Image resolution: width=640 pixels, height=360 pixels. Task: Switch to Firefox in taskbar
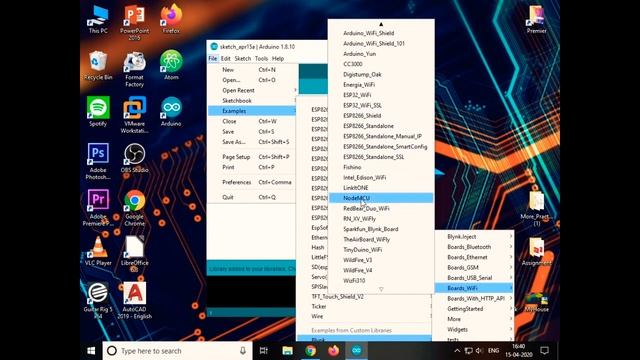tap(333, 351)
